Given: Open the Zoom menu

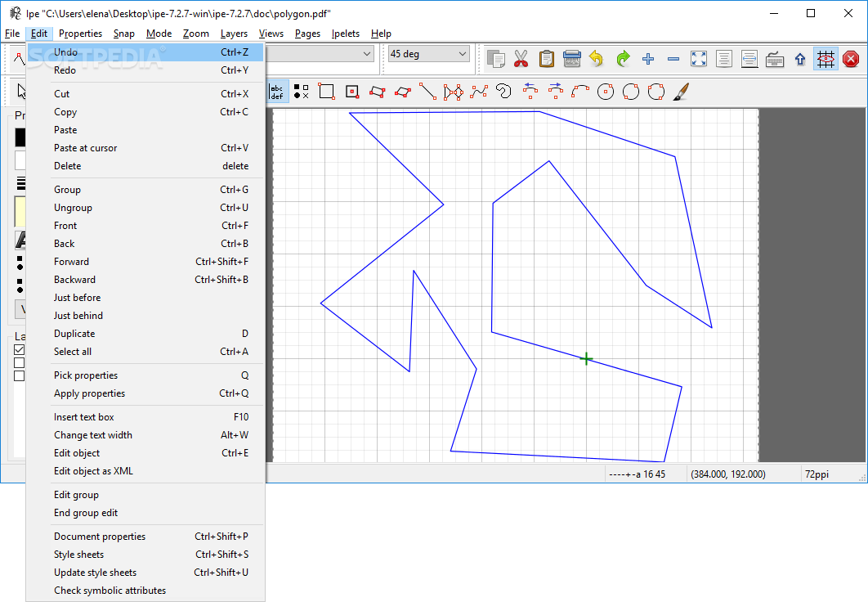Looking at the screenshot, I should [x=196, y=34].
